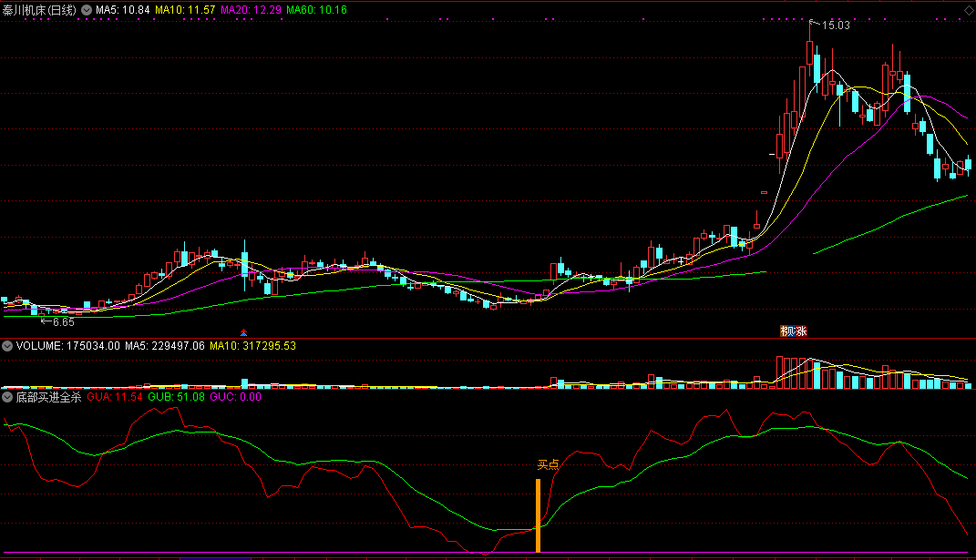Select the GUC: 0.00 value
The image size is (976, 560).
[x=236, y=397]
